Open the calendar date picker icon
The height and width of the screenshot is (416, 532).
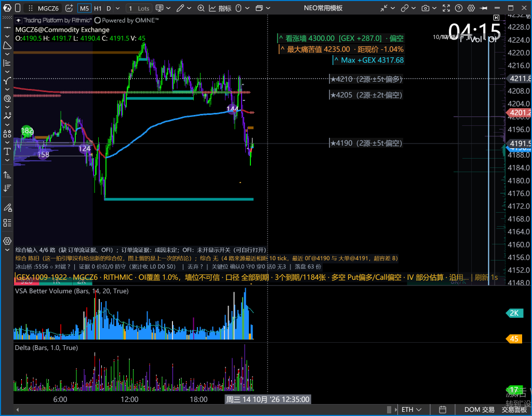[x=443, y=410]
